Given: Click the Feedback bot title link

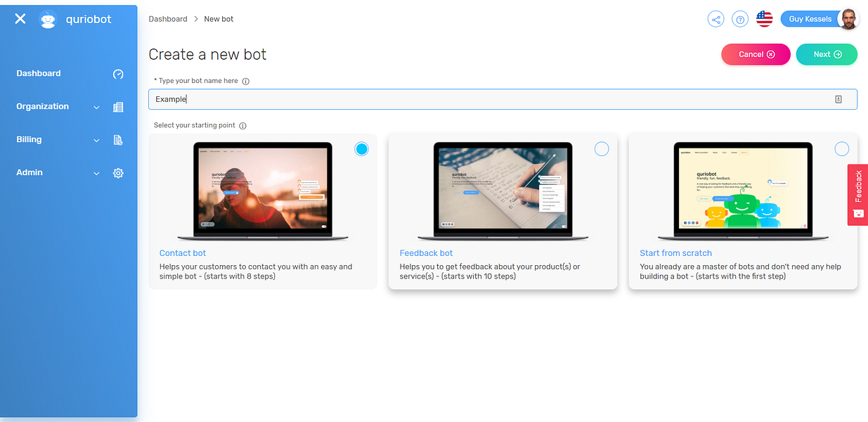Looking at the screenshot, I should point(426,253).
